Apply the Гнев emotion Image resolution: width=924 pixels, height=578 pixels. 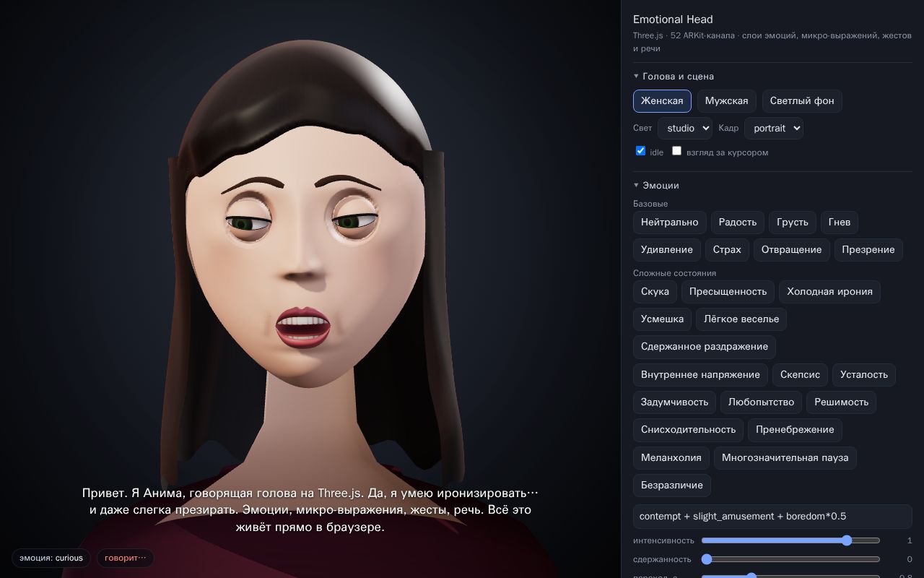tap(840, 223)
